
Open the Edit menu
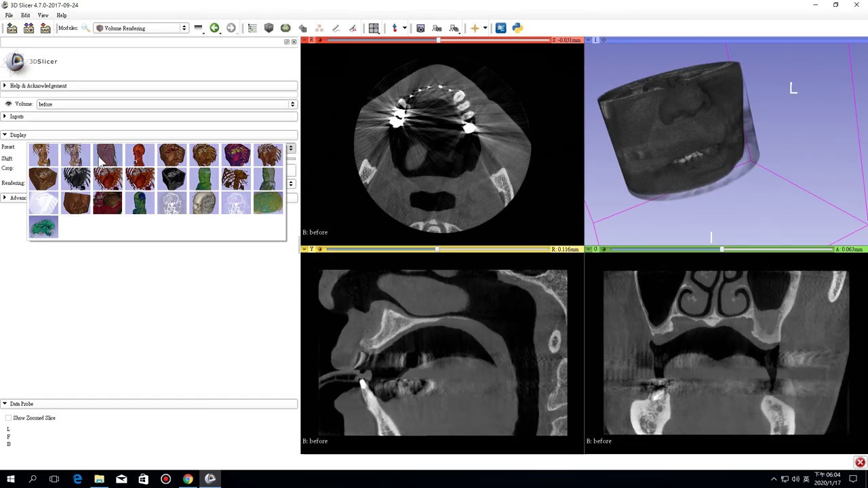pos(25,15)
